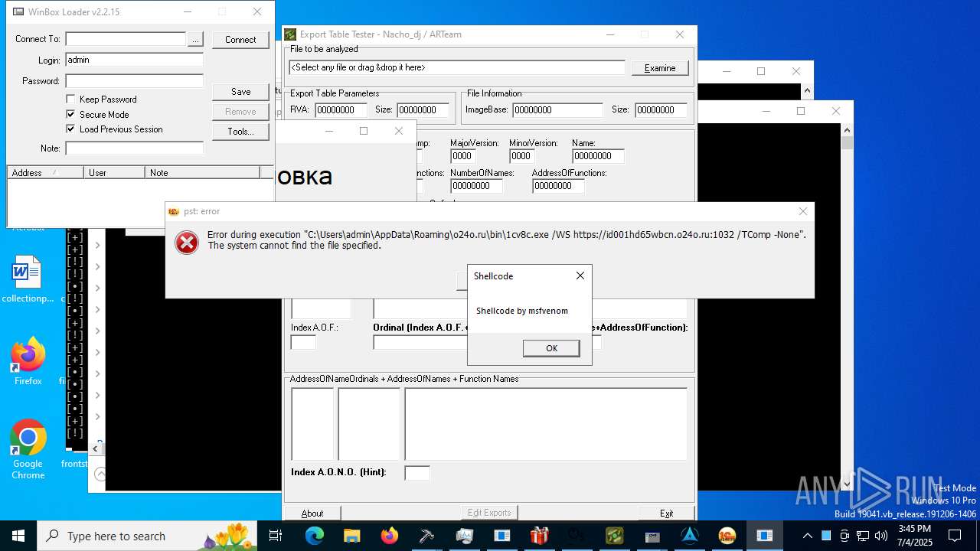
Task: Click the Export Table Parameters Size field
Action: click(423, 110)
